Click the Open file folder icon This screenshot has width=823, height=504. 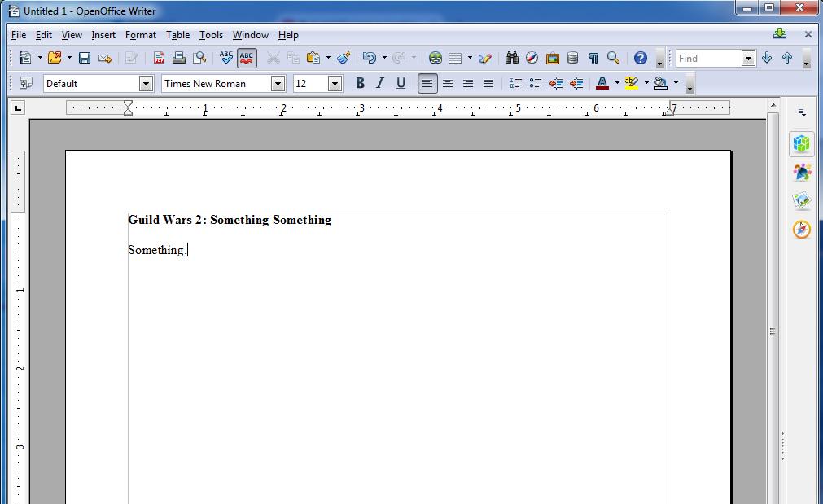point(55,58)
